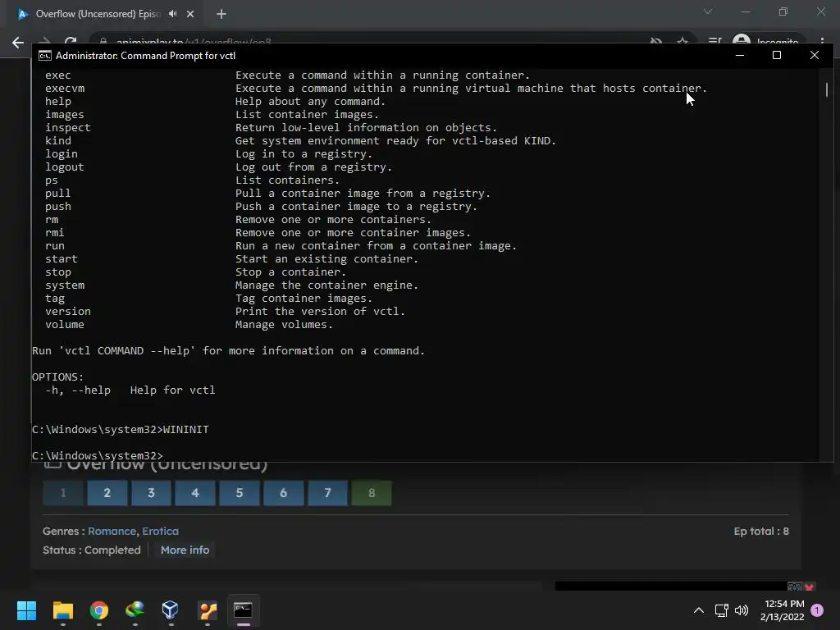Open Chrome three-dot menu

822,42
